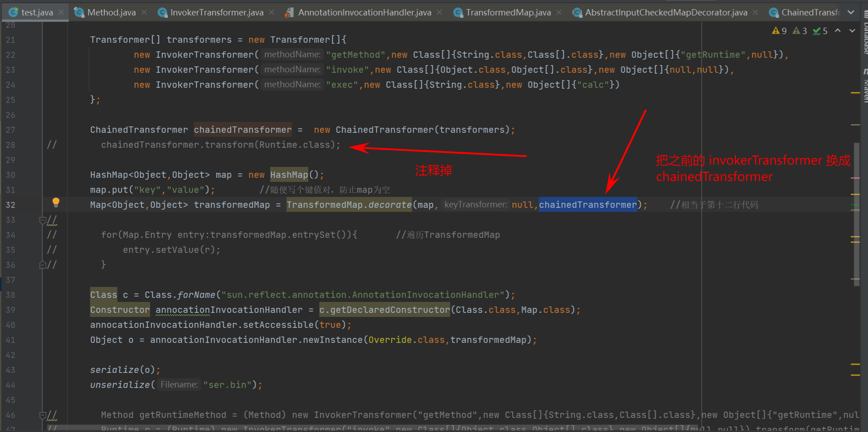The width and height of the screenshot is (868, 432).
Task: Click c.getDeclaredConstructor on line 39
Action: click(385, 310)
